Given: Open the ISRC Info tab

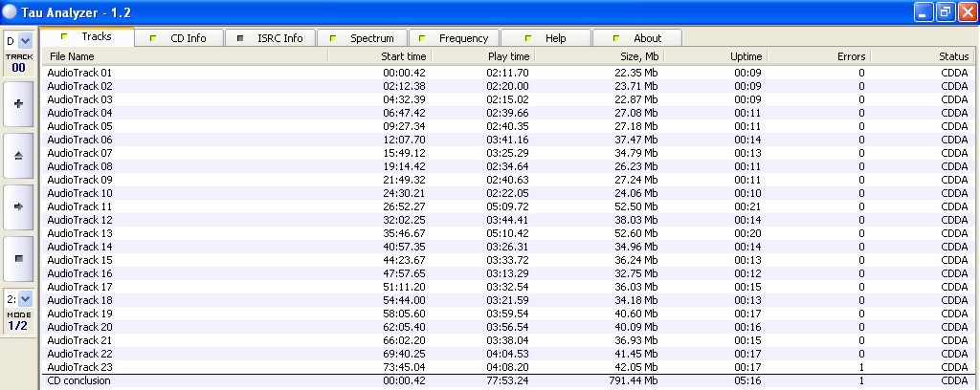Looking at the screenshot, I should tap(270, 38).
